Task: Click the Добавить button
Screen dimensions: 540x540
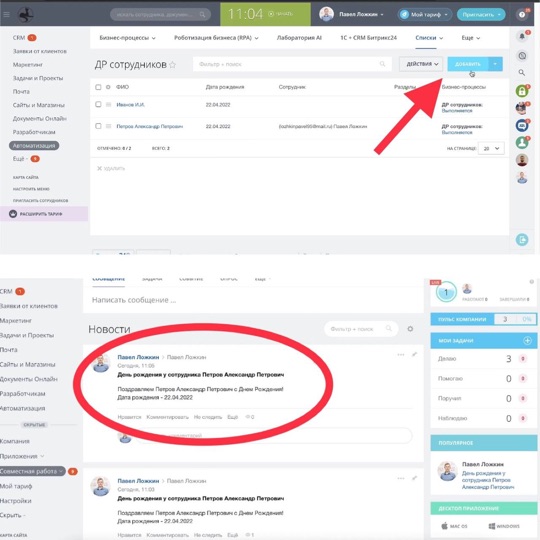Action: point(468,64)
